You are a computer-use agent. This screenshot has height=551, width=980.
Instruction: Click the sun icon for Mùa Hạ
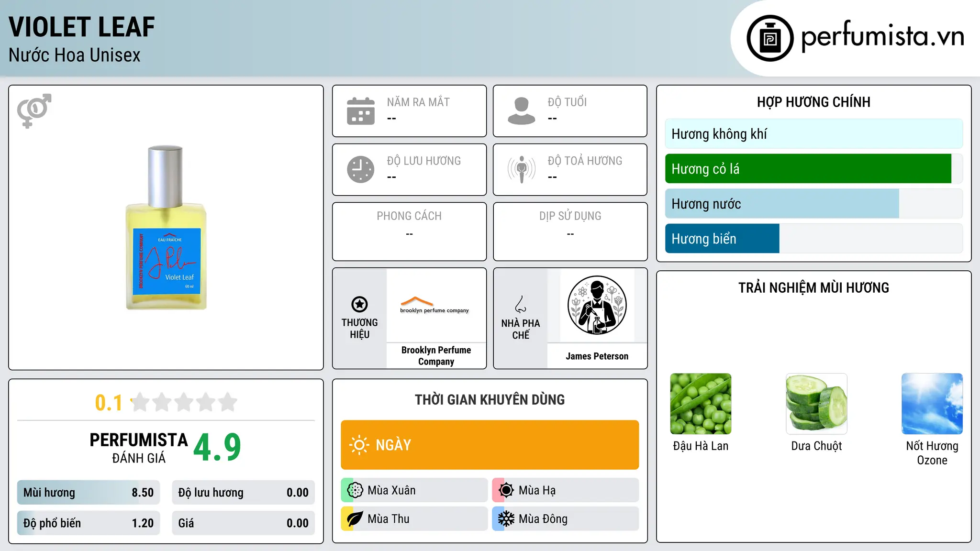[x=506, y=490]
